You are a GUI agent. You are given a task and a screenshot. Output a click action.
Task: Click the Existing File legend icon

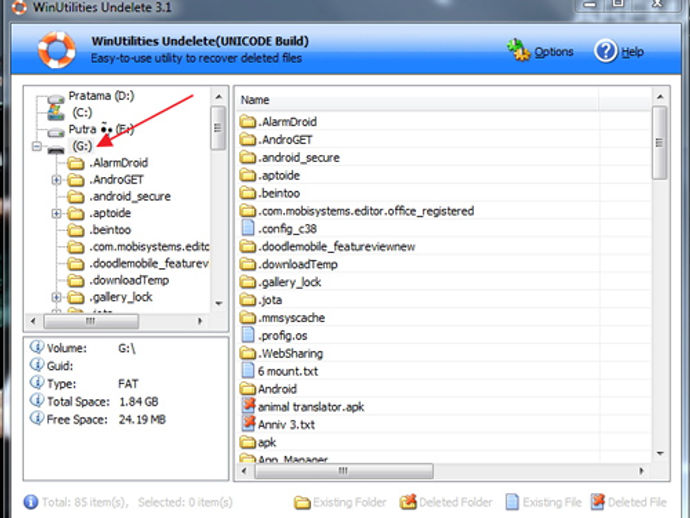click(x=512, y=502)
